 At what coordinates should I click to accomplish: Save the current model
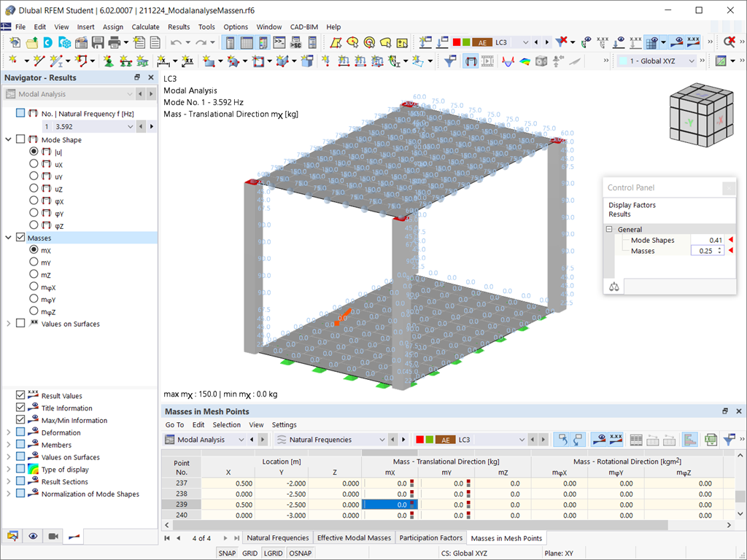[x=98, y=42]
